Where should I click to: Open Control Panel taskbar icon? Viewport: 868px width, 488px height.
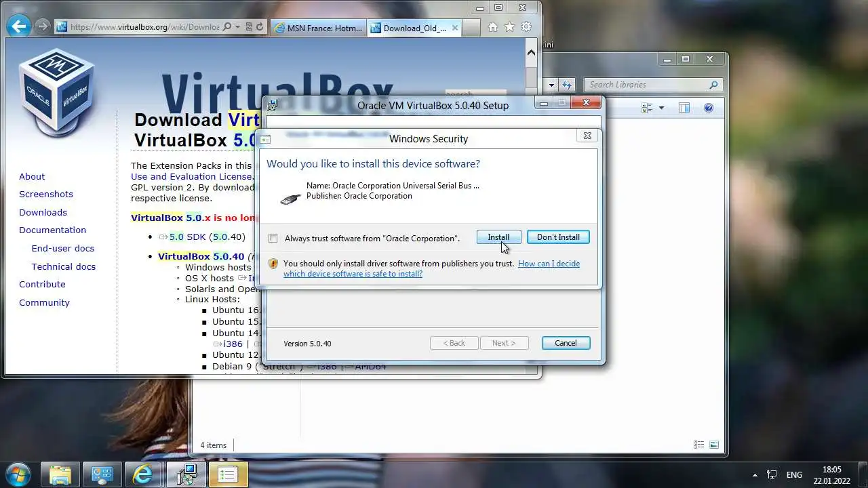click(x=102, y=474)
